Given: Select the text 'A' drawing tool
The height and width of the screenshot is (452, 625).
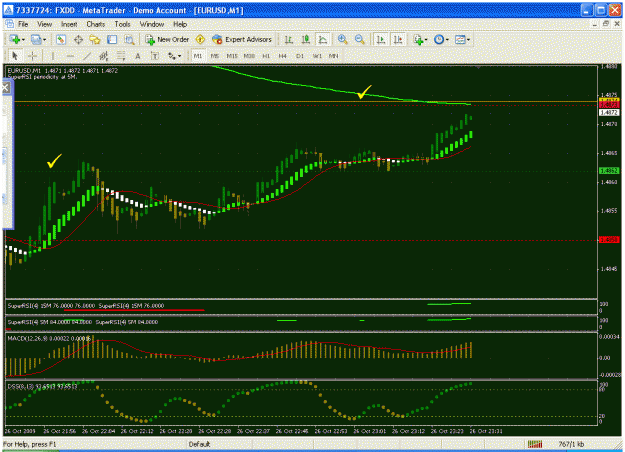Looking at the screenshot, I should [x=138, y=56].
